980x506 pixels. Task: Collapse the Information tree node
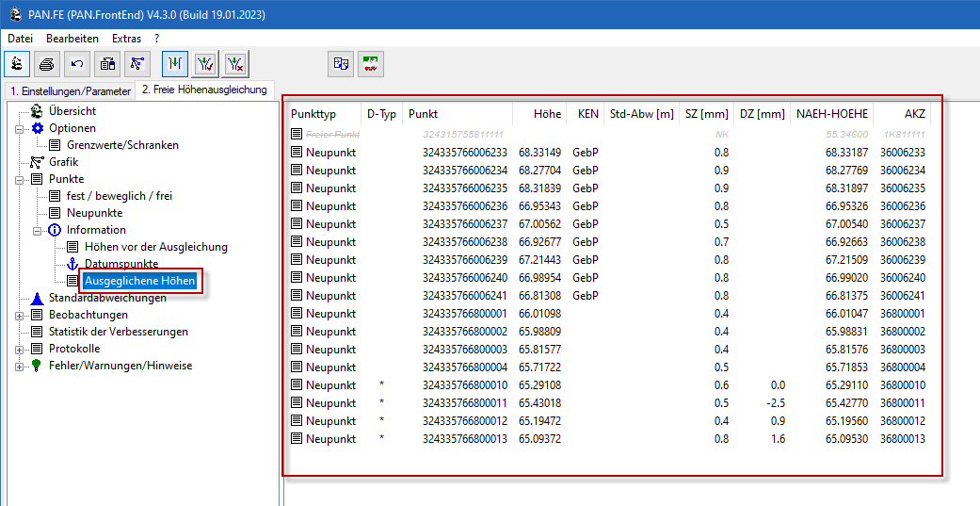point(37,230)
